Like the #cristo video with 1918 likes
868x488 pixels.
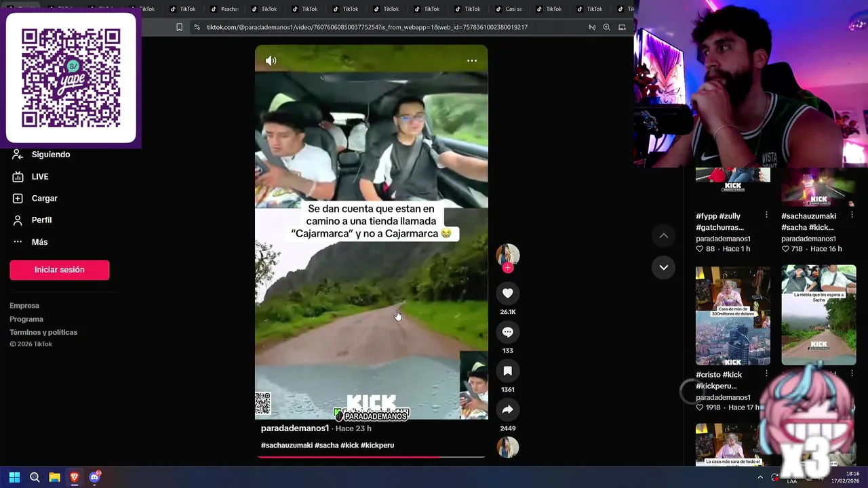coord(700,407)
